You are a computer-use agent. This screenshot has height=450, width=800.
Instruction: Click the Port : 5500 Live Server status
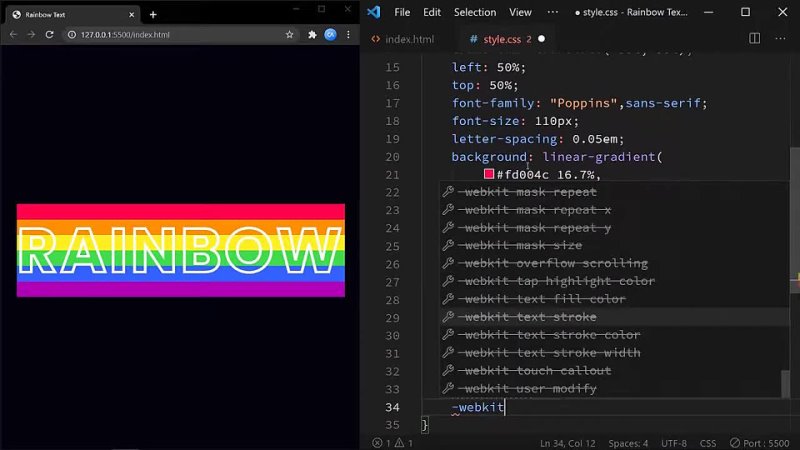tap(759, 443)
